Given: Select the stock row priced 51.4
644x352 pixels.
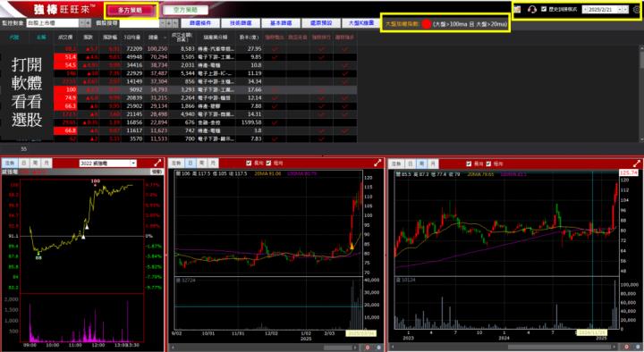Looking at the screenshot, I should pyautogui.click(x=206, y=57).
